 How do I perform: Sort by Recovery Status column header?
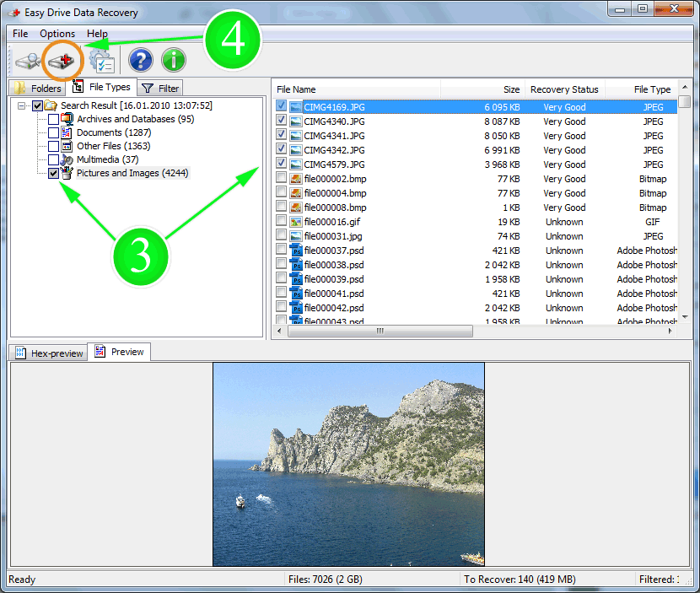[x=563, y=89]
